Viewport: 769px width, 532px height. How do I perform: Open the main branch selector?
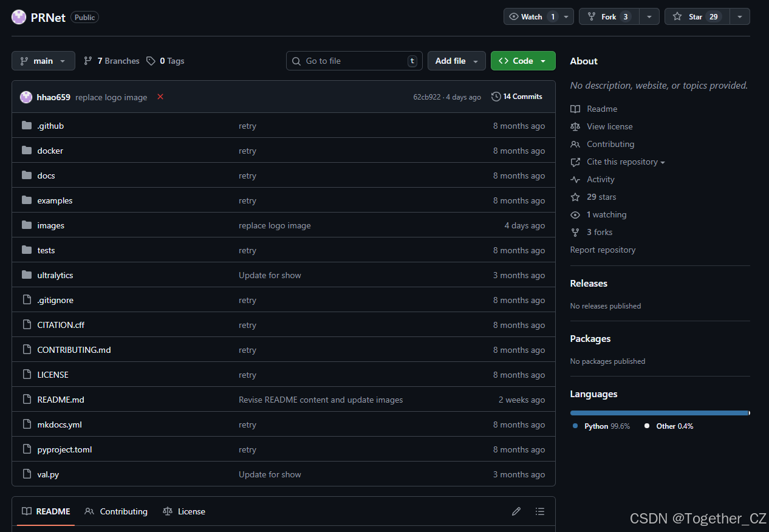tap(43, 61)
